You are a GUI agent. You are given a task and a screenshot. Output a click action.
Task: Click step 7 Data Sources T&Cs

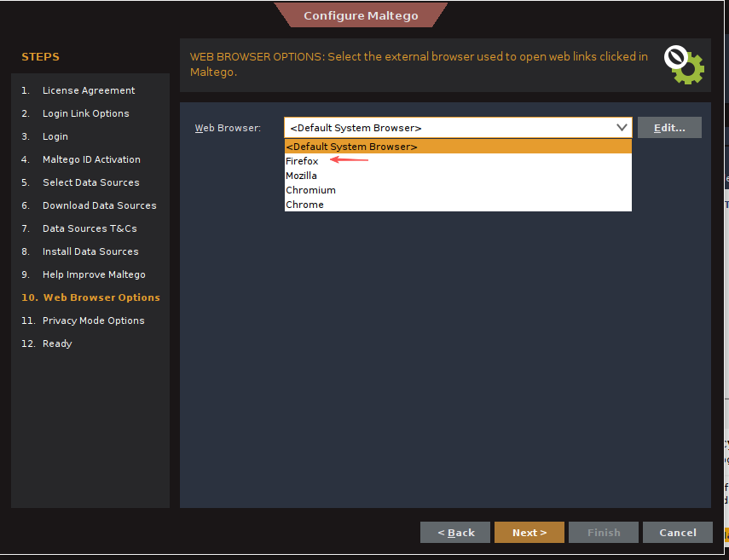tap(79, 228)
